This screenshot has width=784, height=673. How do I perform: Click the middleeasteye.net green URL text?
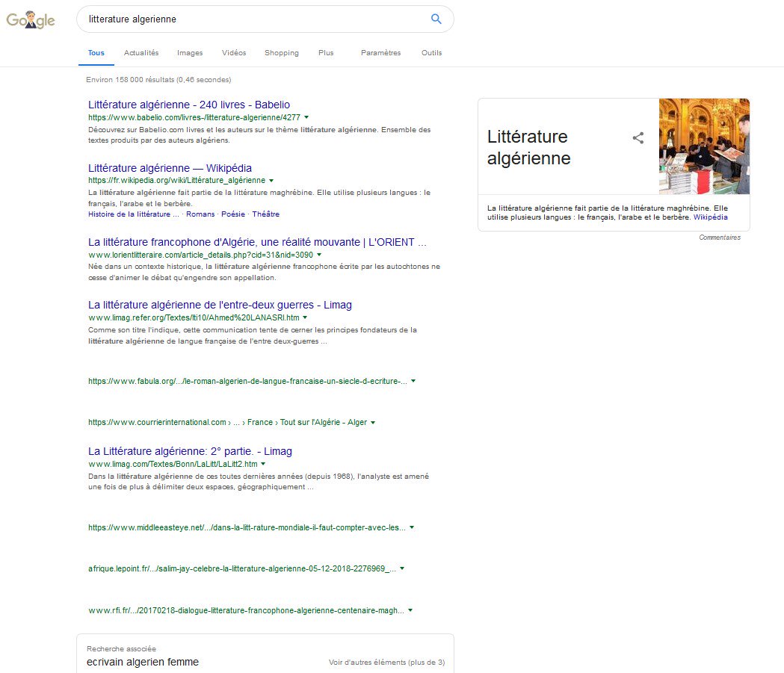(247, 527)
